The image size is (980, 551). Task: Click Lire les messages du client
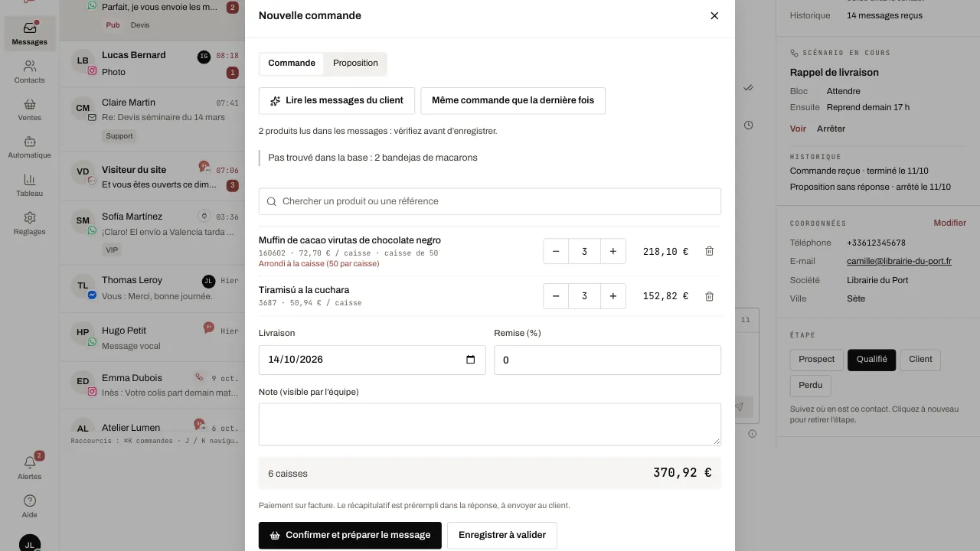(x=337, y=100)
